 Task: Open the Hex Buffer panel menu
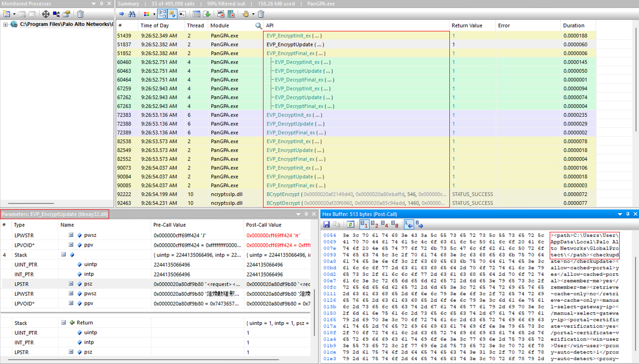[x=620, y=214]
